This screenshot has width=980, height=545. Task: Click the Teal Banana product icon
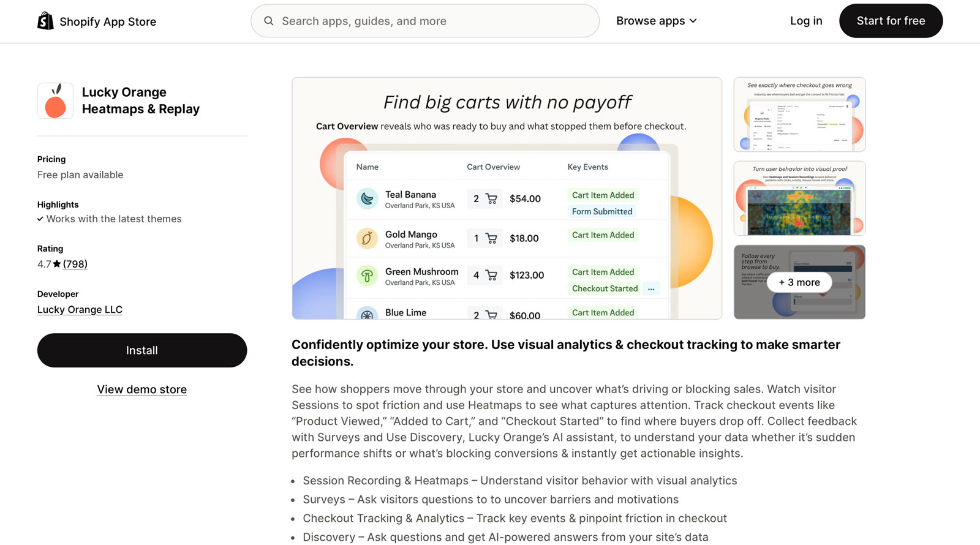(366, 198)
